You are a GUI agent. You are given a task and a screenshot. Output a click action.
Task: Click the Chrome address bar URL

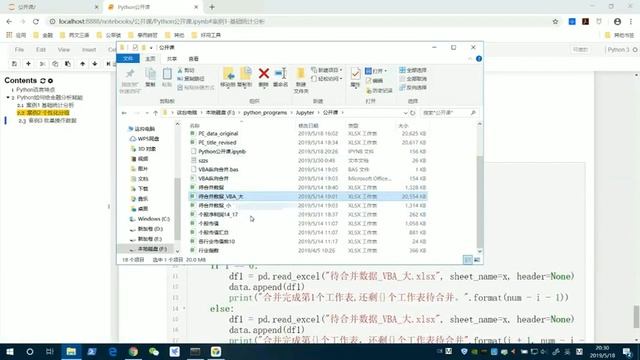[162, 21]
